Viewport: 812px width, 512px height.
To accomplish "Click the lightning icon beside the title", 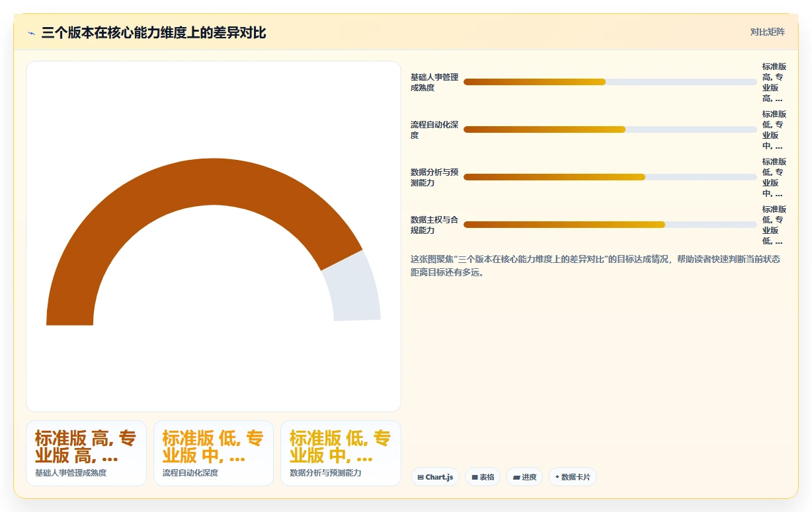I will [32, 33].
